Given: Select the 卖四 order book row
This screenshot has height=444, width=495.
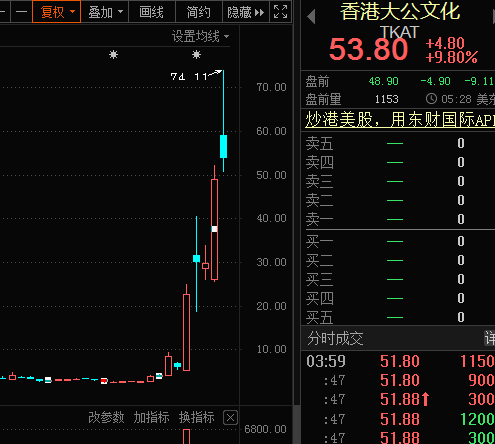Looking at the screenshot, I should click(398, 163).
